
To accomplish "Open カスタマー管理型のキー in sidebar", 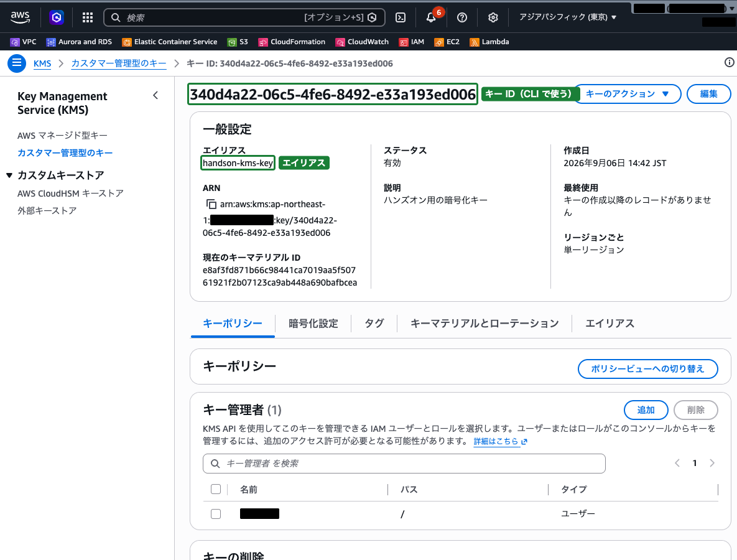I will coord(65,153).
